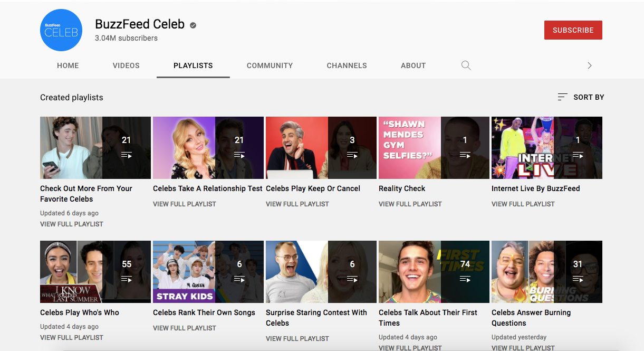This screenshot has height=351, width=644.
Task: Open the CHANNELS tab
Action: (347, 65)
